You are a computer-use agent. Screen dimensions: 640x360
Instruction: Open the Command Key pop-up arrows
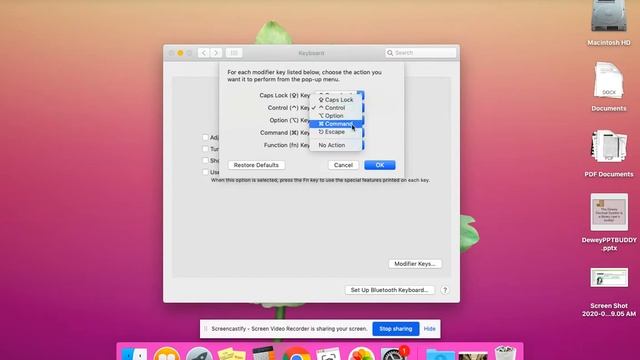click(x=362, y=132)
